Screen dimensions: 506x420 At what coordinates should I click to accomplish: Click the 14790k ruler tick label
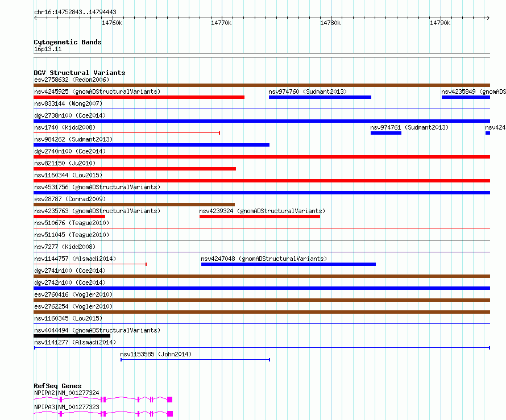point(440,23)
